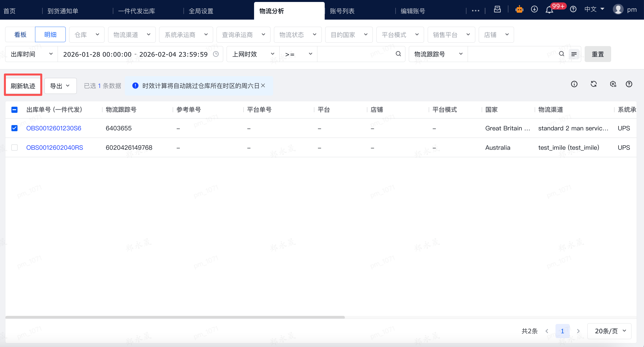
Task: Click the 刷新轨迹 button
Action: (x=23, y=86)
